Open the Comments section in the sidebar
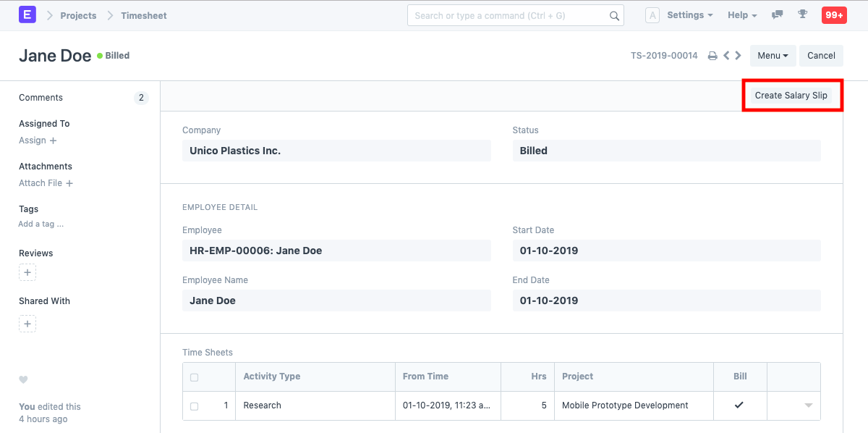The image size is (868, 433). pos(41,97)
